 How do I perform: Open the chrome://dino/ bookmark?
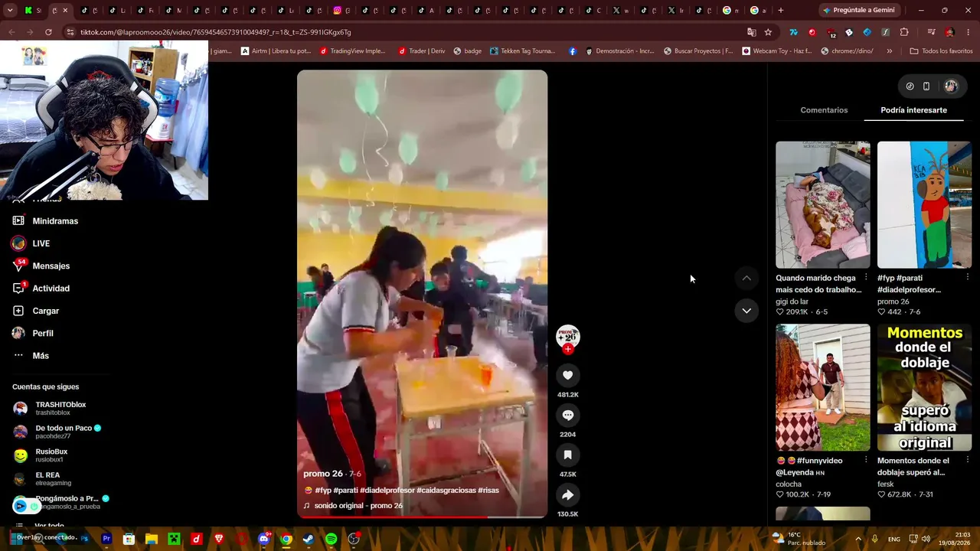pyautogui.click(x=847, y=51)
